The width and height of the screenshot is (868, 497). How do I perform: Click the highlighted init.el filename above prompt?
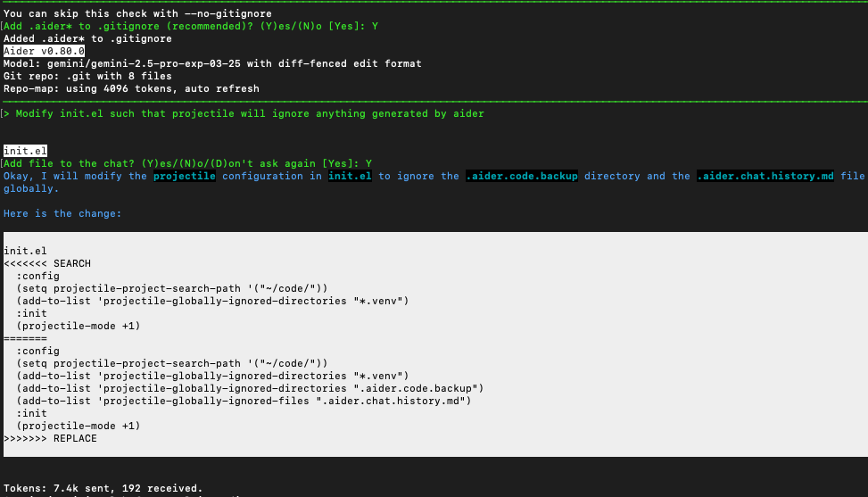pos(26,151)
